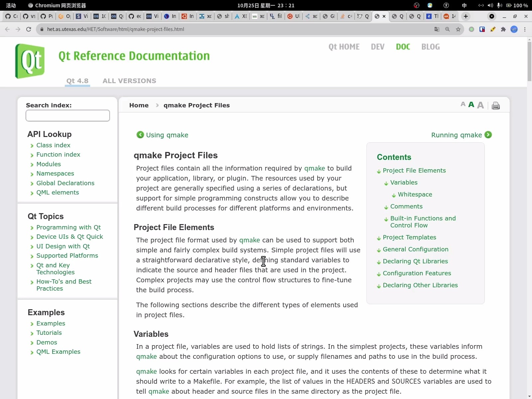Open the battery 100% indicator
The height and width of the screenshot is (399, 532).
pyautogui.click(x=517, y=5)
